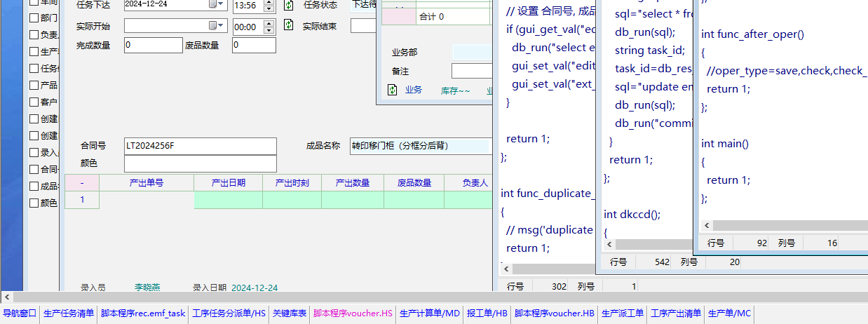Switch to the 生产任务清单 tab

click(69, 313)
